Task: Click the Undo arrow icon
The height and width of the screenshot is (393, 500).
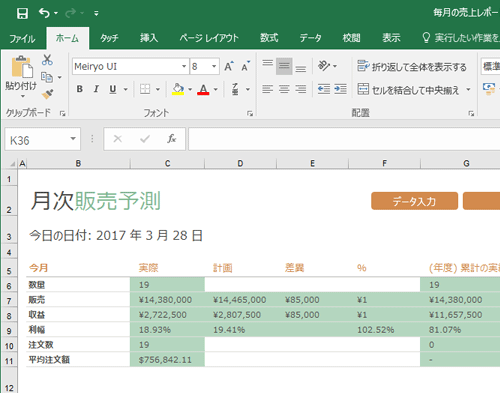Action: 44,13
